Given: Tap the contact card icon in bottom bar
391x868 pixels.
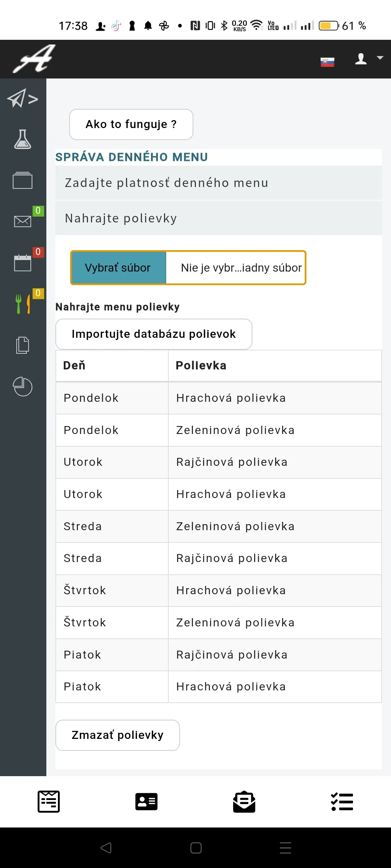Looking at the screenshot, I should pos(146,802).
